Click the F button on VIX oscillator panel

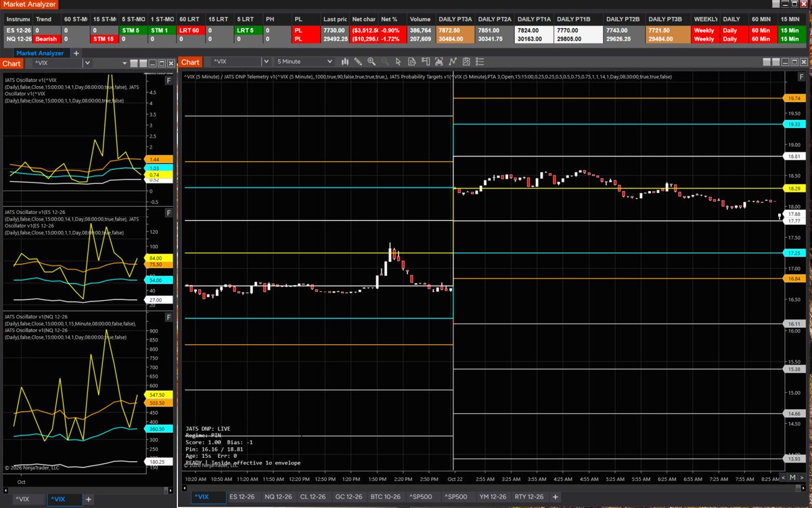(x=168, y=80)
